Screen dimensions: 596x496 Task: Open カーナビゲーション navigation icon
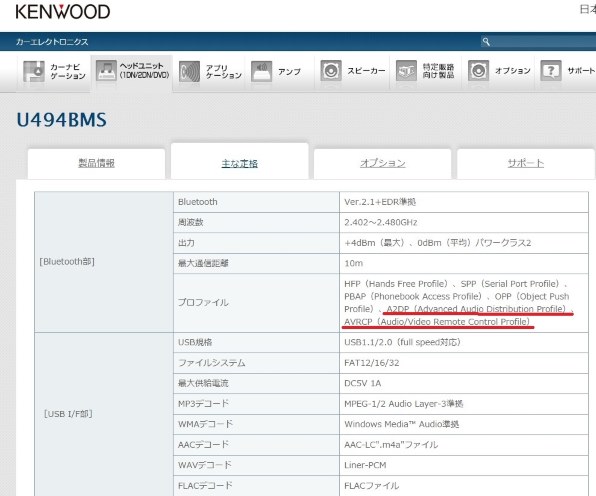[x=34, y=71]
